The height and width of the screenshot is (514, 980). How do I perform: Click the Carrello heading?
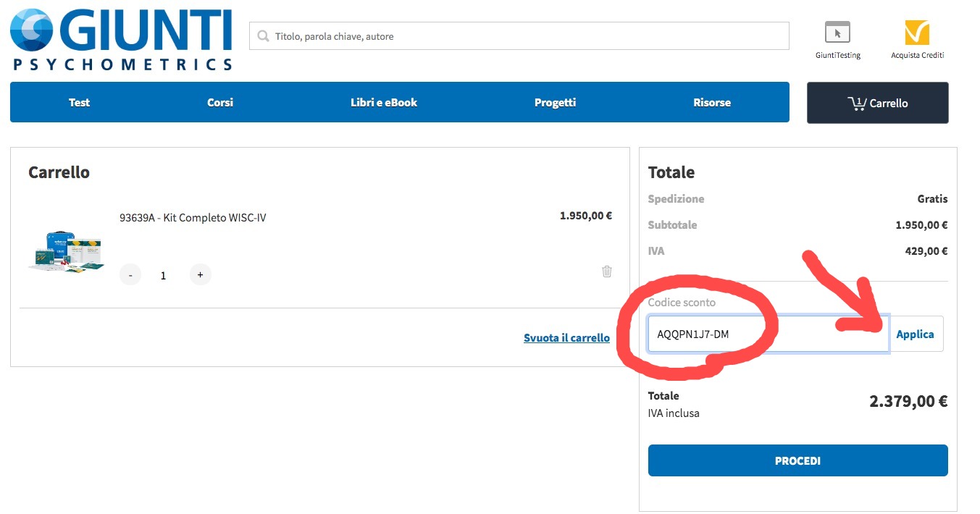click(x=59, y=172)
